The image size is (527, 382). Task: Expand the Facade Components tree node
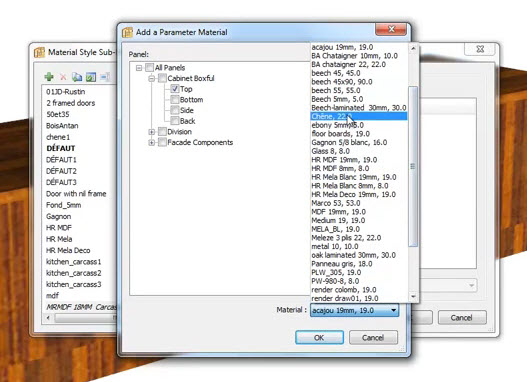point(152,142)
